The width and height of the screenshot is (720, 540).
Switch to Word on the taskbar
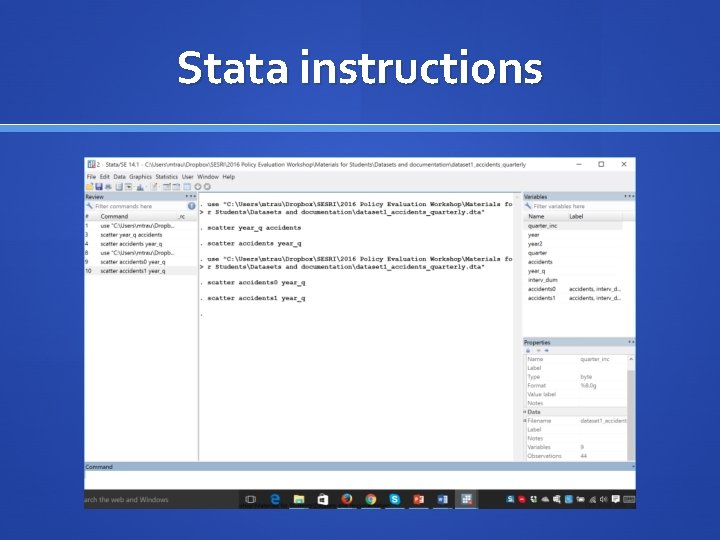442,499
